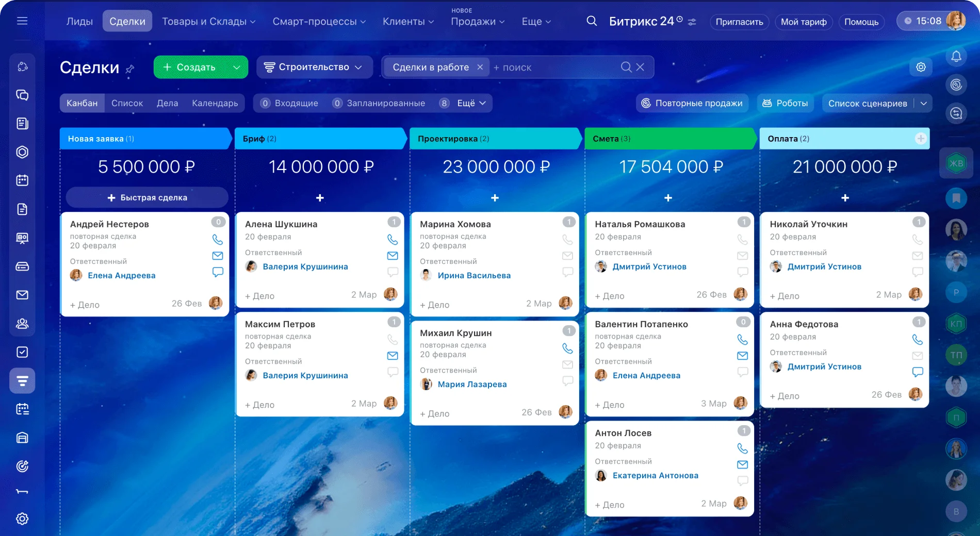Click the phone icon on Алена Шукшина's card
The image size is (980, 536).
393,239
